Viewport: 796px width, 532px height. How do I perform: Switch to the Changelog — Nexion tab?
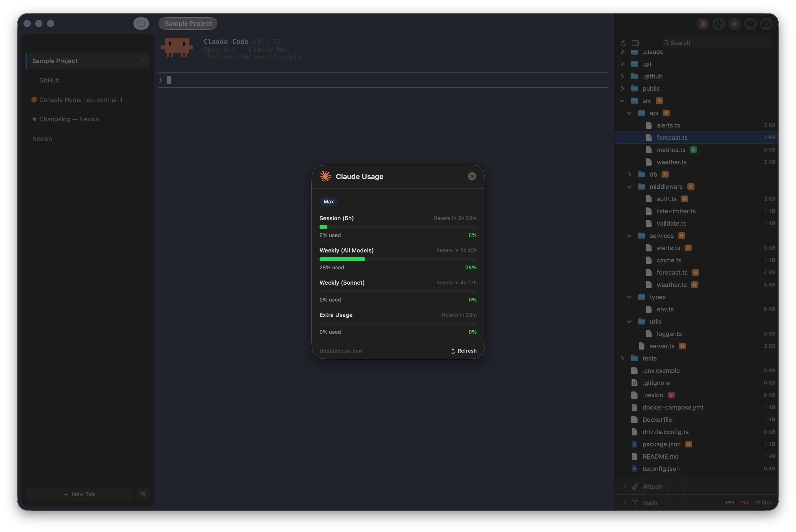(x=88, y=119)
